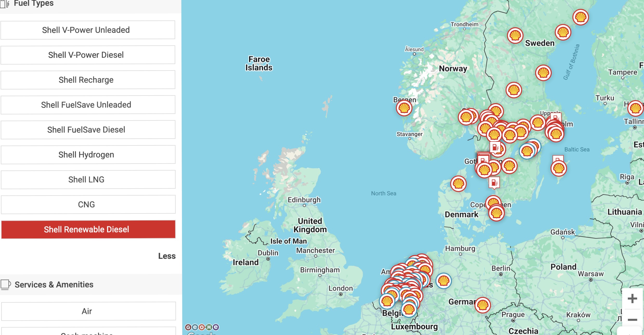The width and height of the screenshot is (644, 335).
Task: Toggle the Shell LNG filter
Action: pos(88,179)
